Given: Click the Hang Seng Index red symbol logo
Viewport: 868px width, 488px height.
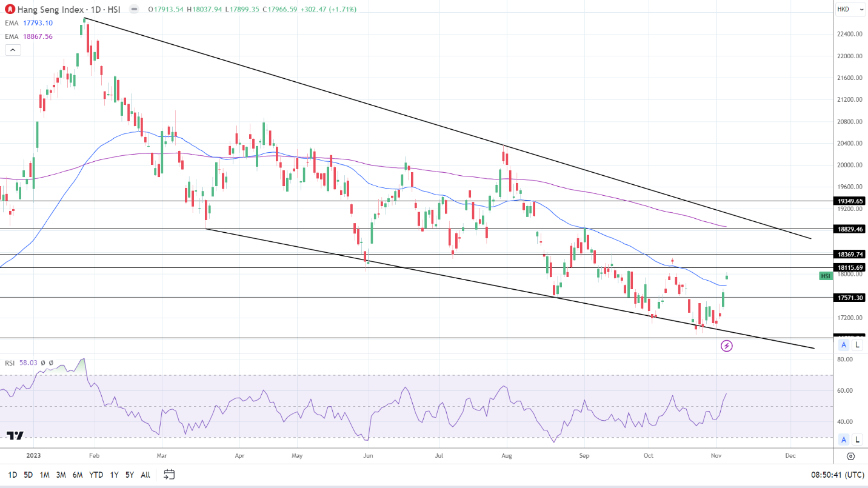Looking at the screenshot, I should (10, 10).
